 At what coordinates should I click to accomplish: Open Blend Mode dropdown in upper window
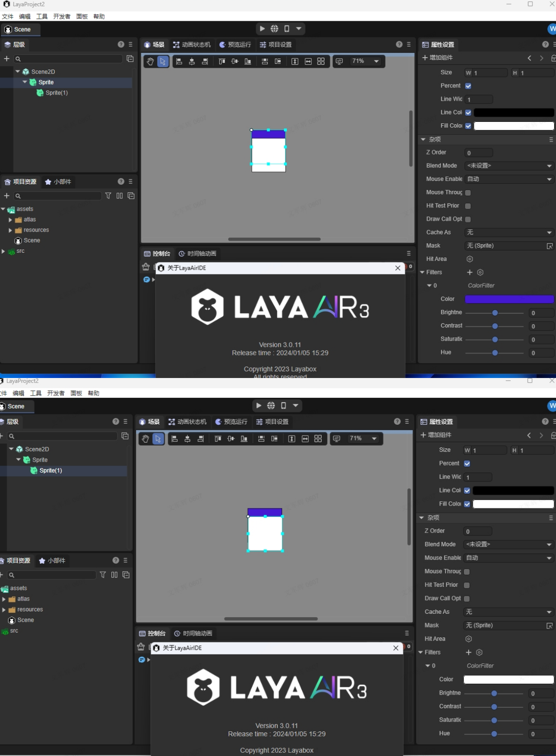pos(509,166)
